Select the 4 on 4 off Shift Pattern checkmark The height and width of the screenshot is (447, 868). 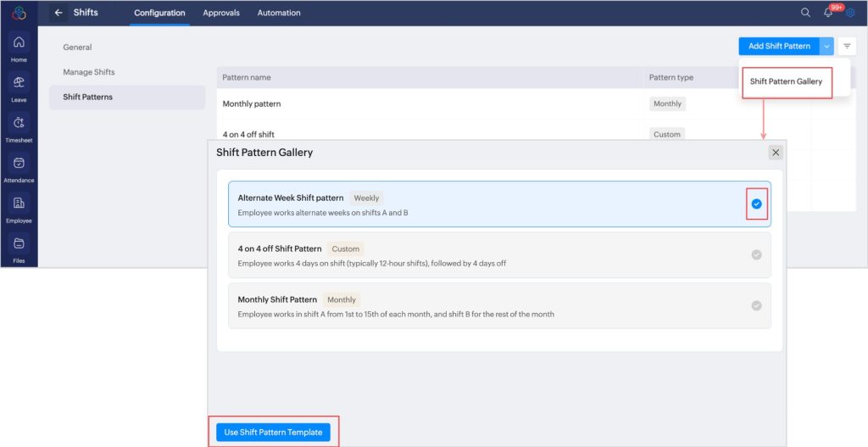coord(756,254)
